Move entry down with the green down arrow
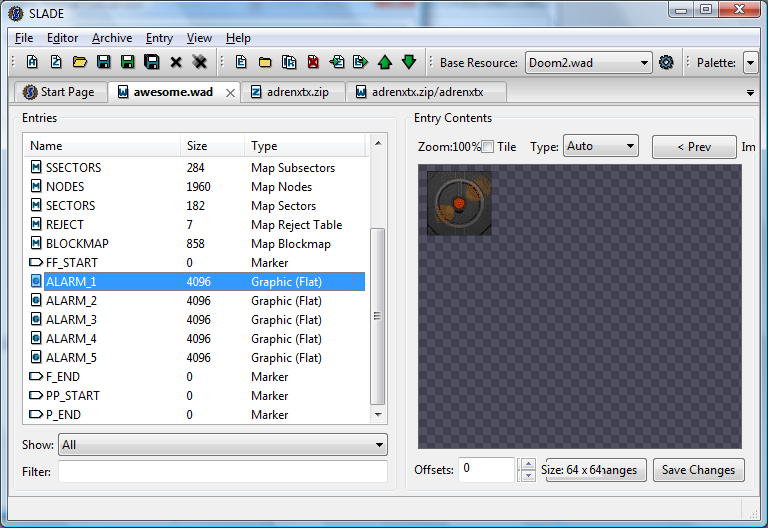768x528 pixels. 409,62
